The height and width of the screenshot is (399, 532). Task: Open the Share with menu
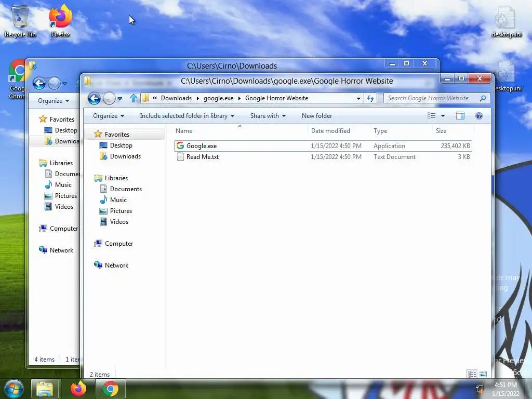click(x=268, y=116)
